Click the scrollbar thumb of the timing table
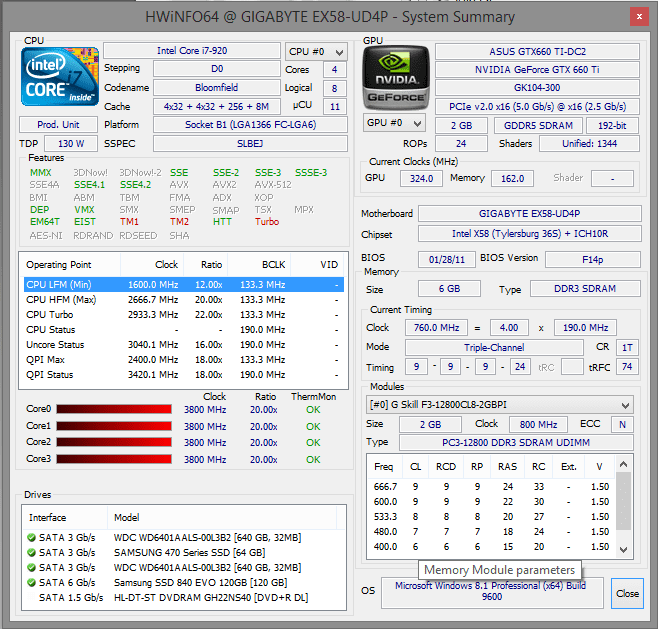The image size is (658, 642). coord(624,501)
